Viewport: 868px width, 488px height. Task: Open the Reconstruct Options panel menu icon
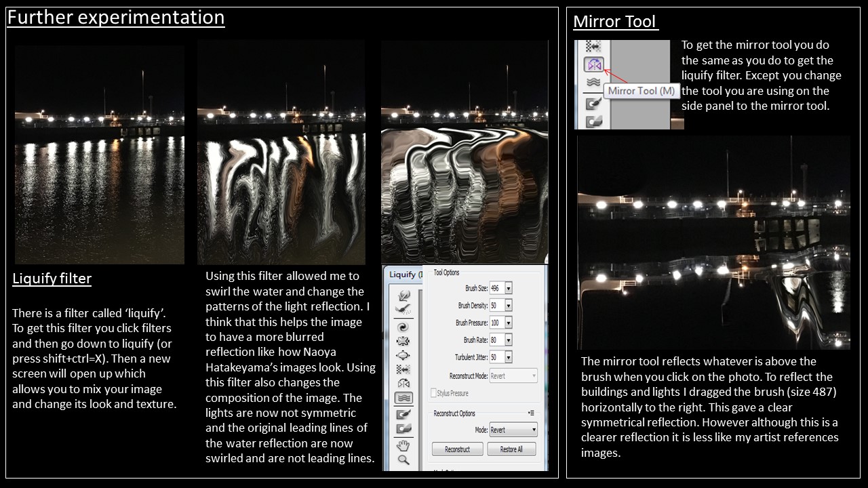click(531, 413)
